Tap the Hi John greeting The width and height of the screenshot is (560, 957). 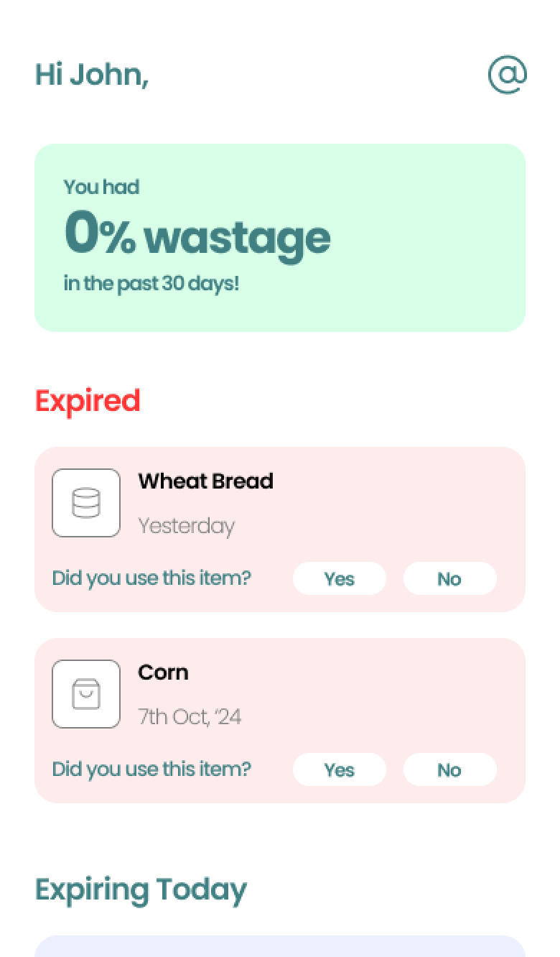pyautogui.click(x=92, y=75)
